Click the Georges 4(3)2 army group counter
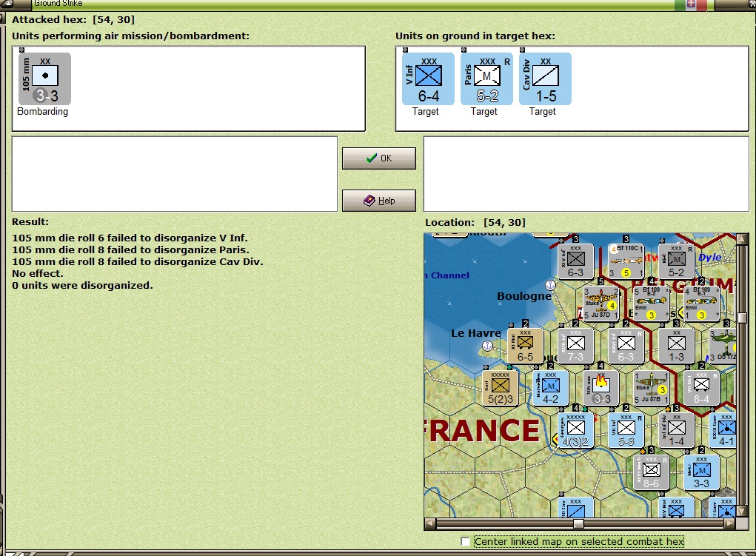 [575, 431]
